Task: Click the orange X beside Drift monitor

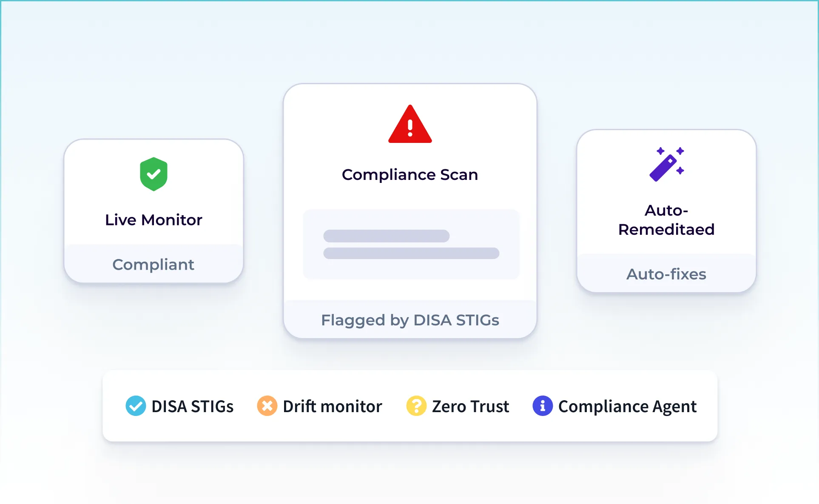Action: click(267, 406)
